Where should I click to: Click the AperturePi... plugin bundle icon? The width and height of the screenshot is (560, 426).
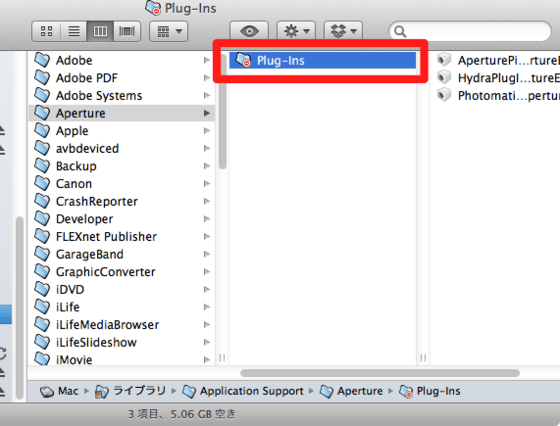click(444, 60)
